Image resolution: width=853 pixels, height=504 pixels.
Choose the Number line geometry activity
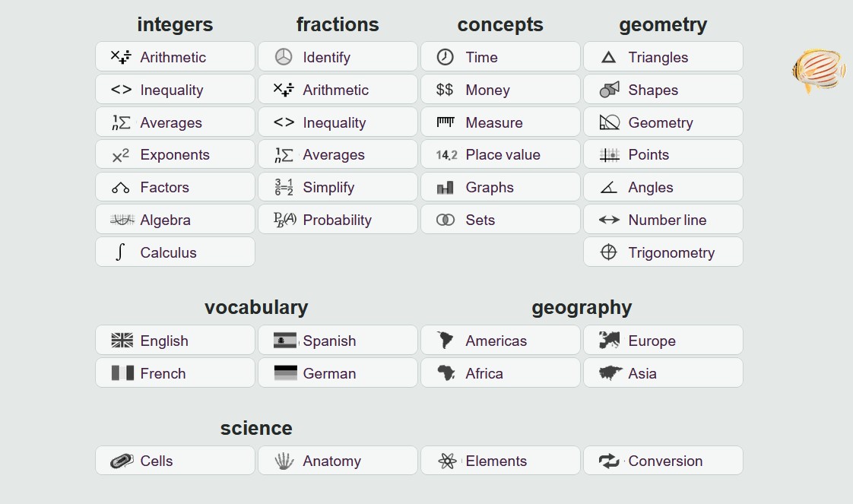(x=663, y=220)
